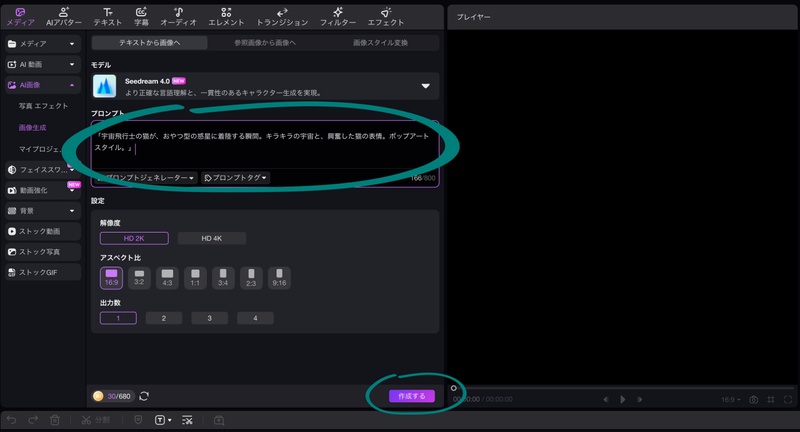Expand the AI 動画 sidebar section

pos(43,64)
